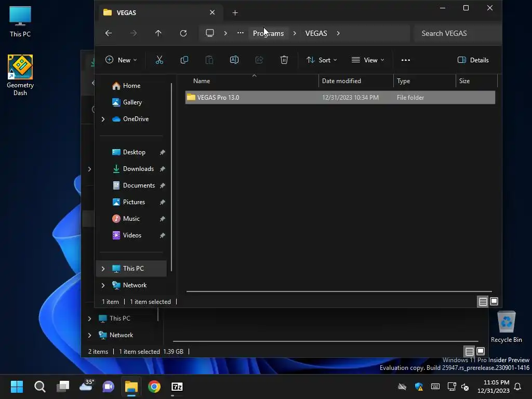
Task: Click the Copy icon in toolbar
Action: (x=184, y=60)
